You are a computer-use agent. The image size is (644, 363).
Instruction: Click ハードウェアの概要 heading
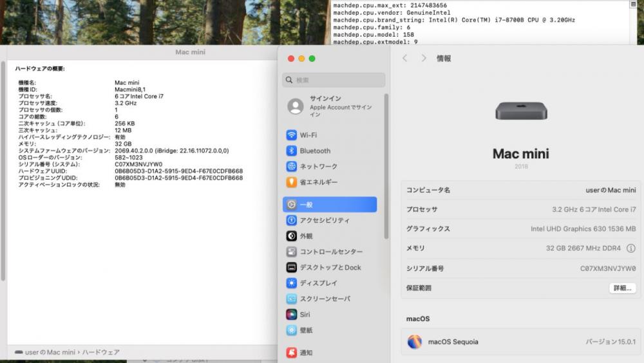pyautogui.click(x=40, y=69)
